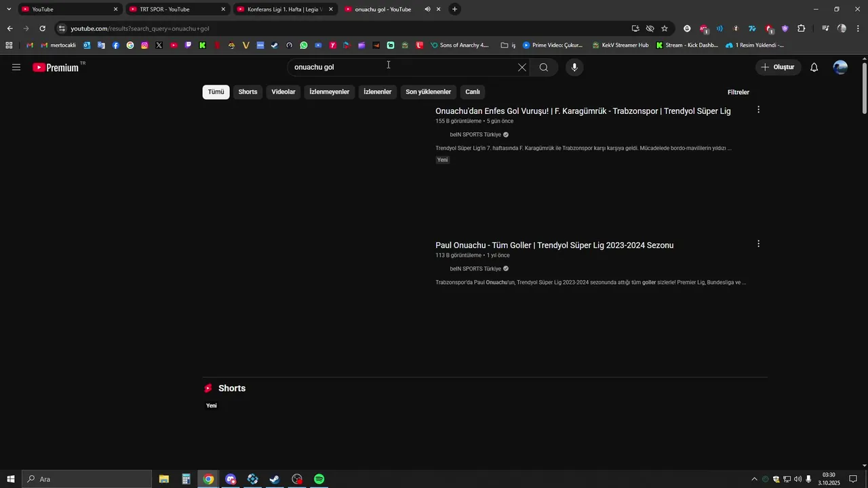Open the YouTube guide hamburger menu
Screen dimensions: 868x488
16,67
